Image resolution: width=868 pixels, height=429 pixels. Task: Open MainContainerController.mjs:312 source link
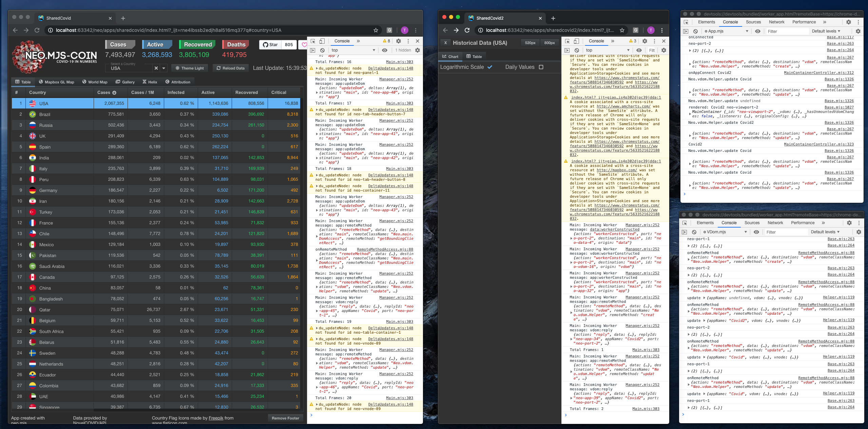[x=818, y=73]
